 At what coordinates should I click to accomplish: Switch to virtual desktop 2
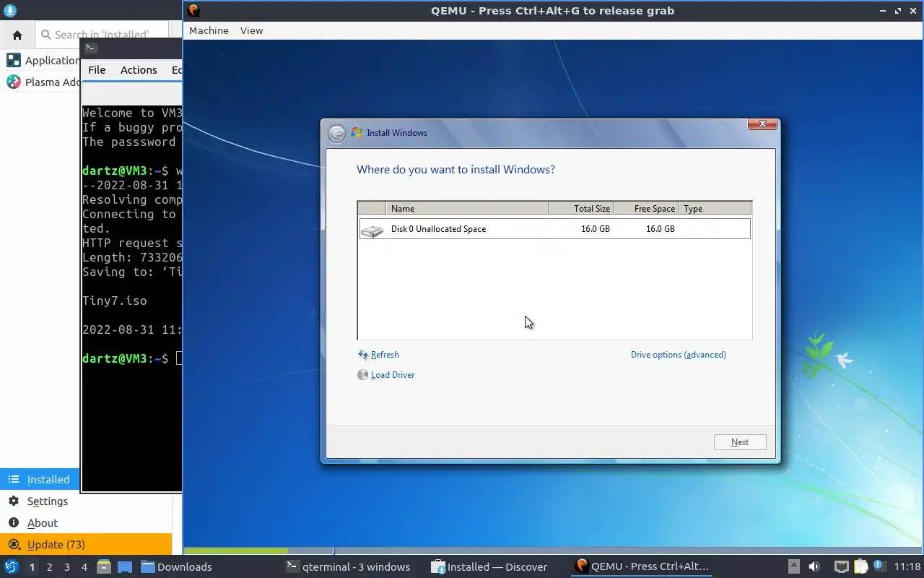49,567
